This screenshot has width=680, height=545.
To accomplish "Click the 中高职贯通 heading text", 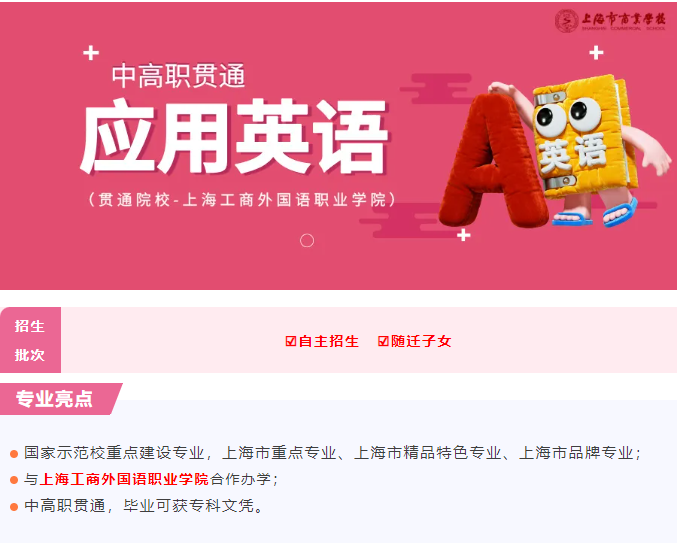I will (x=178, y=76).
